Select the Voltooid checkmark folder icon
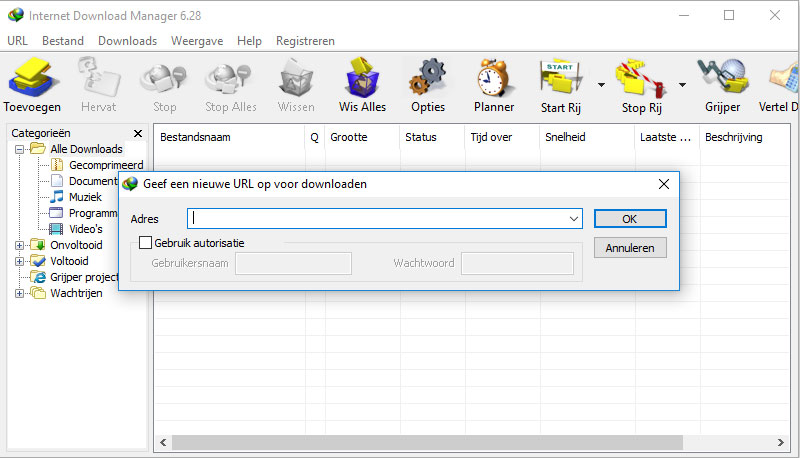Viewport: 800px width, 458px height. click(x=38, y=261)
